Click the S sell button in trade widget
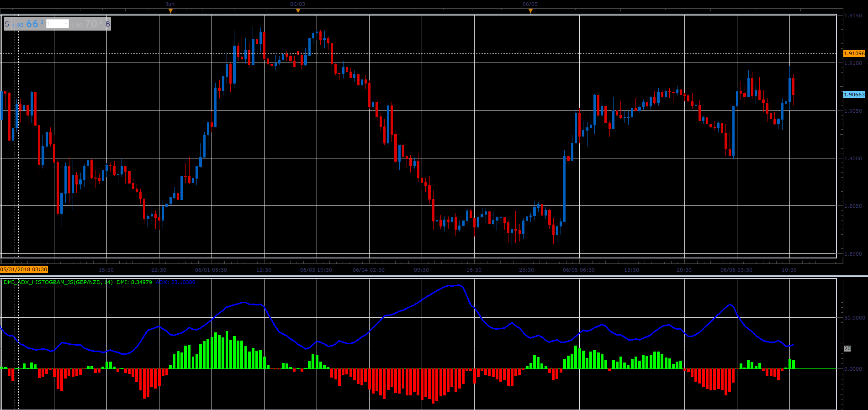The image size is (868, 410). pyautogui.click(x=7, y=24)
